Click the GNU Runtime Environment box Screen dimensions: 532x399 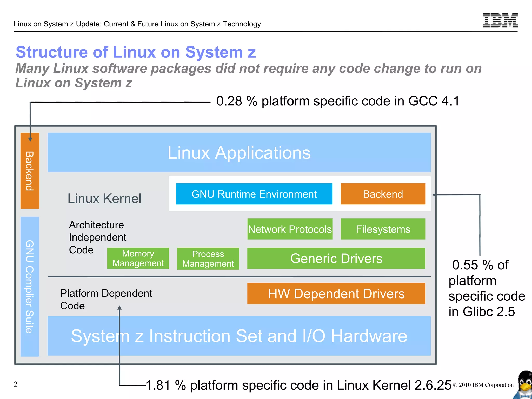point(254,194)
